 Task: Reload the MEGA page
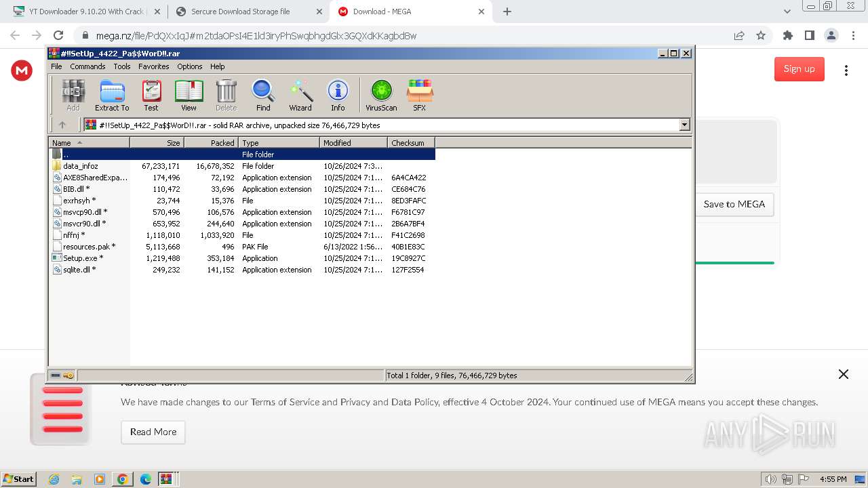pyautogui.click(x=58, y=35)
